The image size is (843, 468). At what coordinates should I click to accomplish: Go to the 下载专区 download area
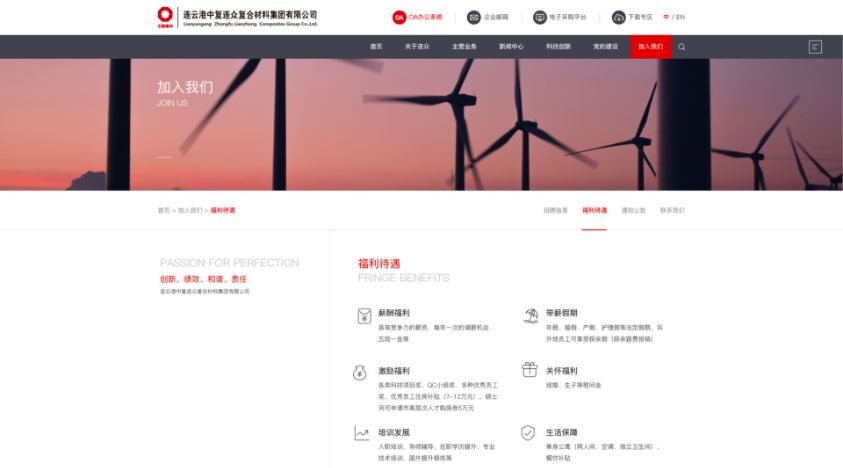(632, 17)
